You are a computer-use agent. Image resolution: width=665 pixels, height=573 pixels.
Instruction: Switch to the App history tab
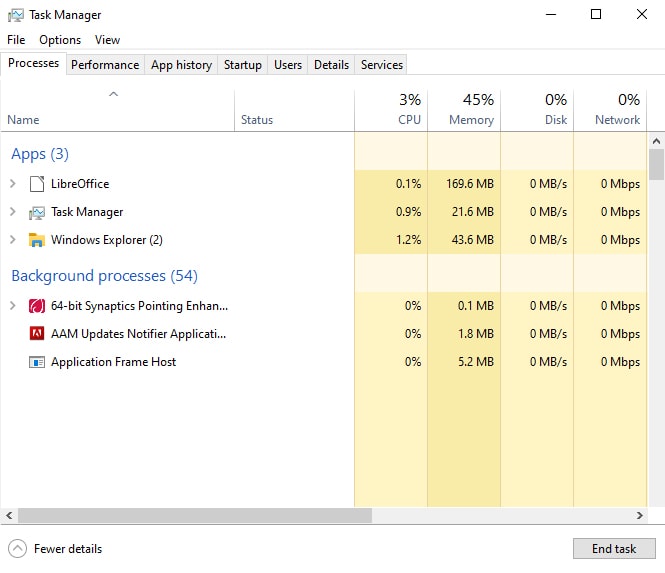(181, 65)
